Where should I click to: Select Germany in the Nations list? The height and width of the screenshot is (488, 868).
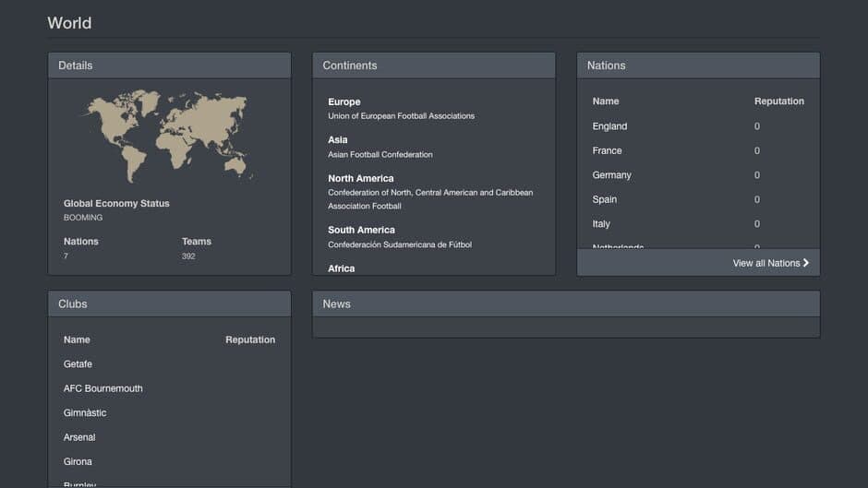(x=611, y=175)
